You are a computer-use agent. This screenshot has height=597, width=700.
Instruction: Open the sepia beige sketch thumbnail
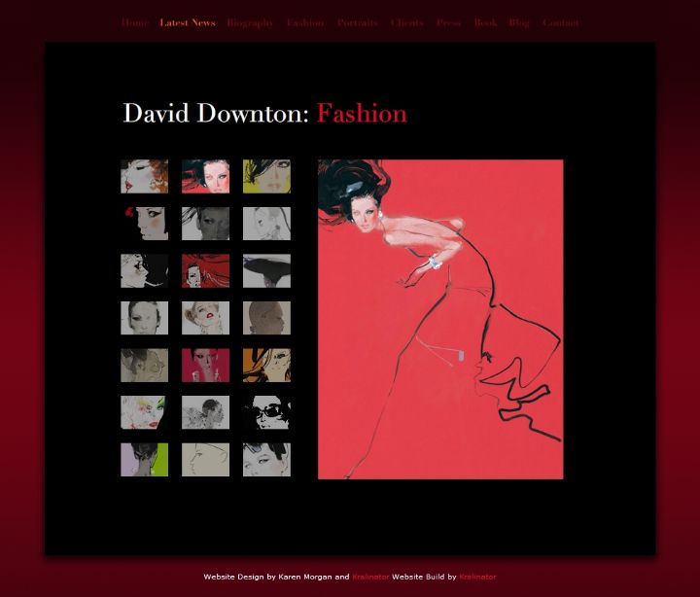pos(144,366)
